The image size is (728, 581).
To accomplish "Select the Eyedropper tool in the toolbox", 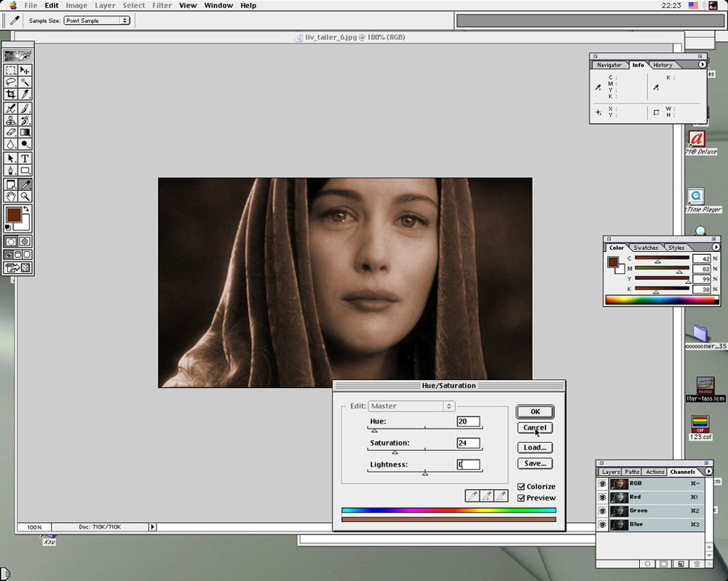I will pos(25,184).
